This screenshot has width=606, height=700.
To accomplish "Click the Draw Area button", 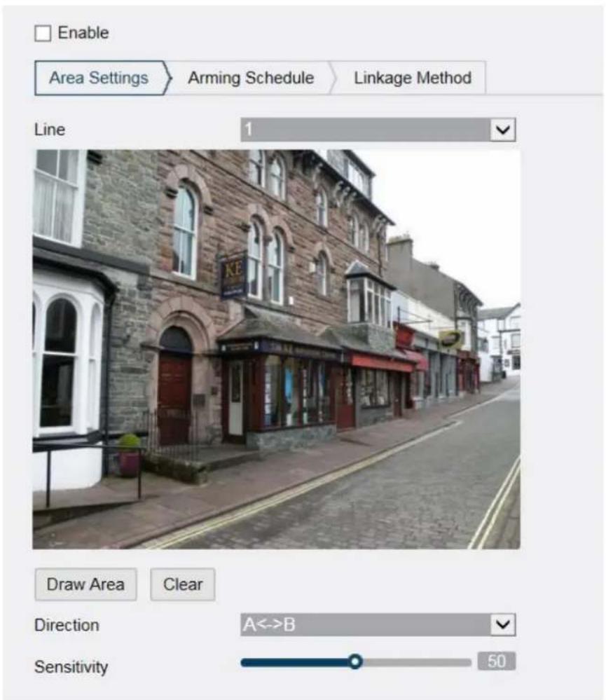I will pyautogui.click(x=85, y=584).
